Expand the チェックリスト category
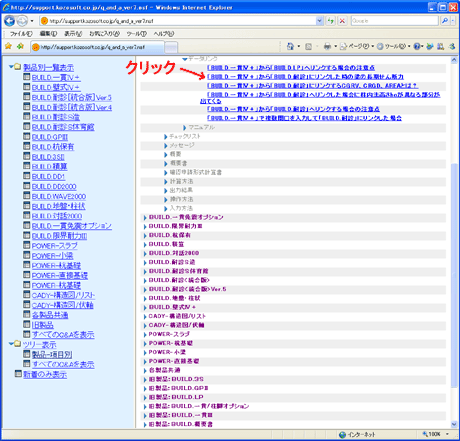Screen dimensions: 460x441 (166, 137)
